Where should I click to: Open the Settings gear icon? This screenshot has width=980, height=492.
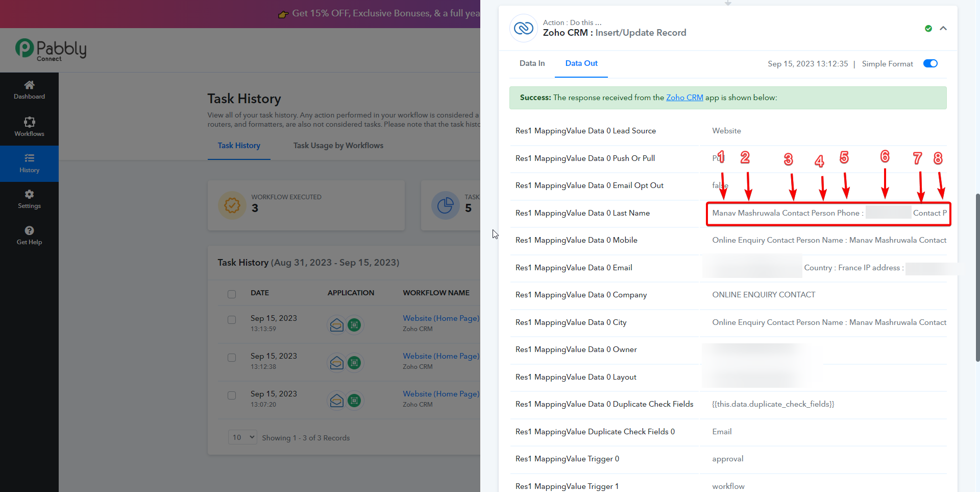tap(30, 194)
